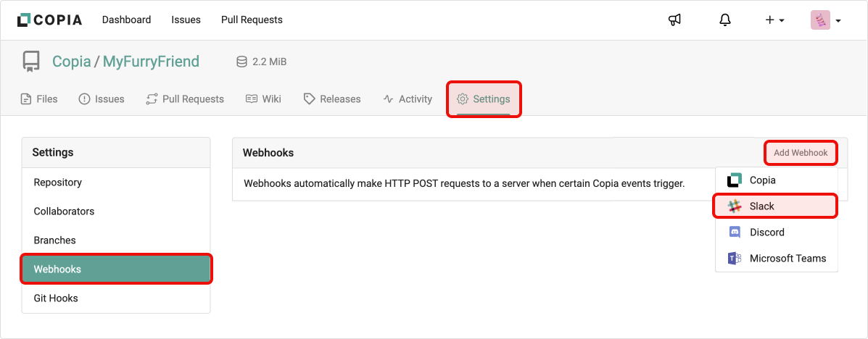
Task: Choose Slack webhook type from dropdown
Action: point(776,206)
